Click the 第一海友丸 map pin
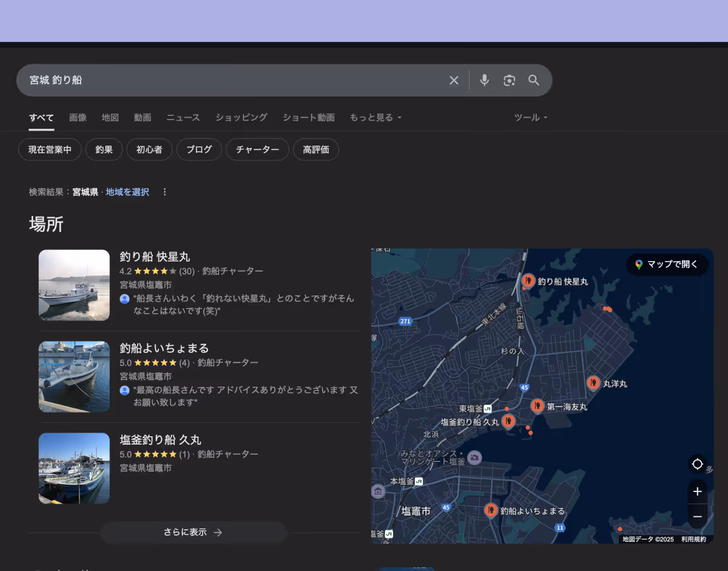728x571 pixels. point(537,405)
